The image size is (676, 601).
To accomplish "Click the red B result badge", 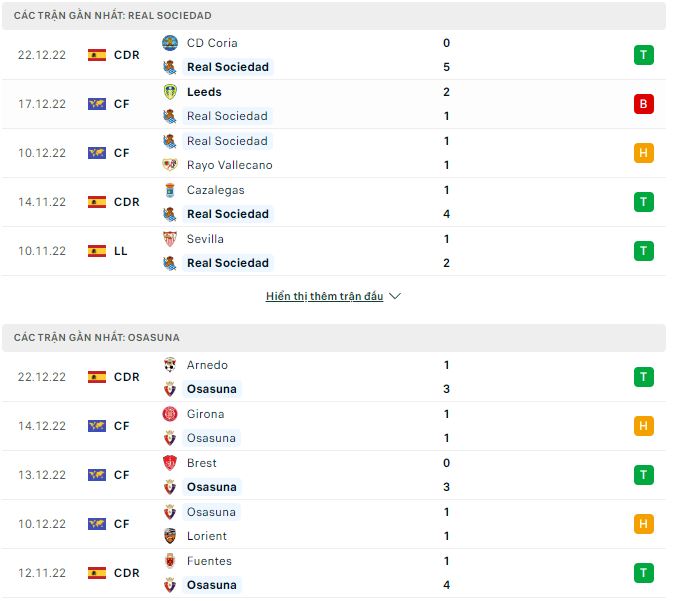I will [x=643, y=104].
